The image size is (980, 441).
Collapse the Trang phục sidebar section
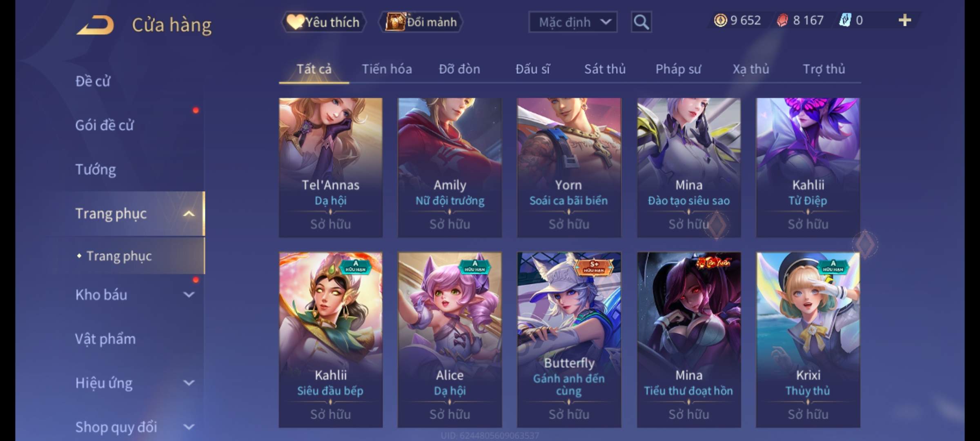click(189, 214)
